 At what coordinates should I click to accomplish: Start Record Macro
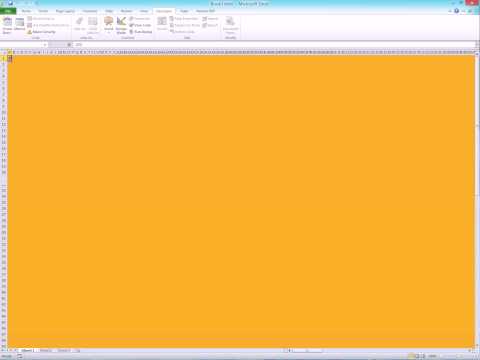(40, 19)
